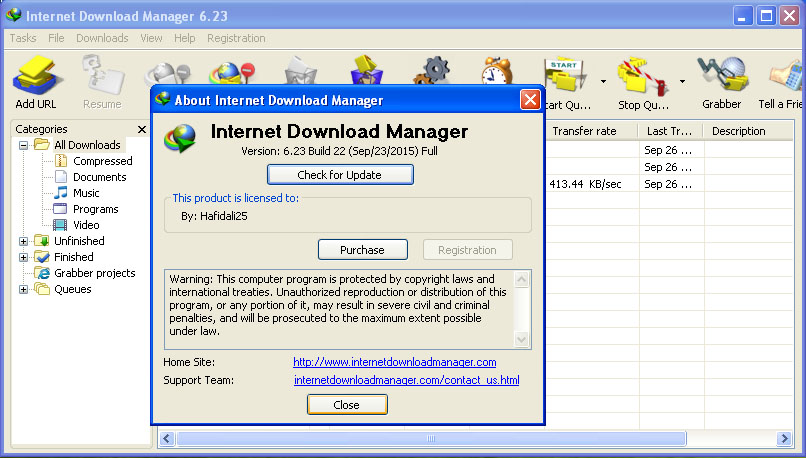The width and height of the screenshot is (806, 458).
Task: Click the horizontal scrollbar right arrow
Action: 784,438
